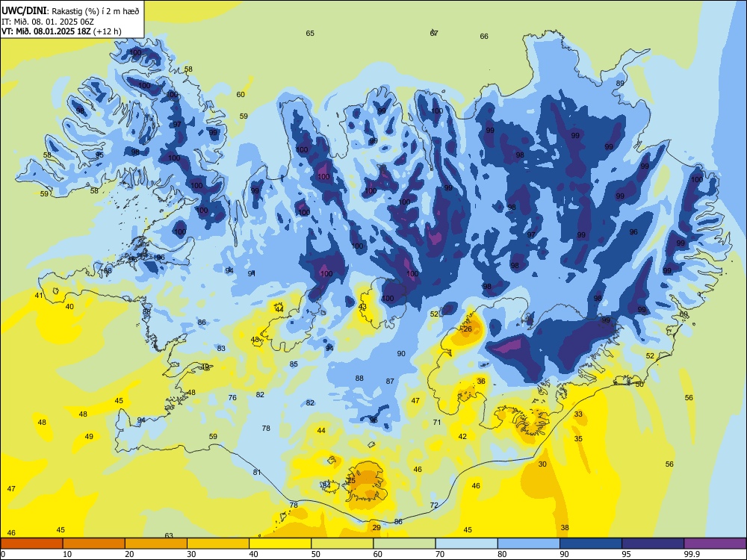
Task: Click the legend tick label '80'
Action: click(x=502, y=554)
